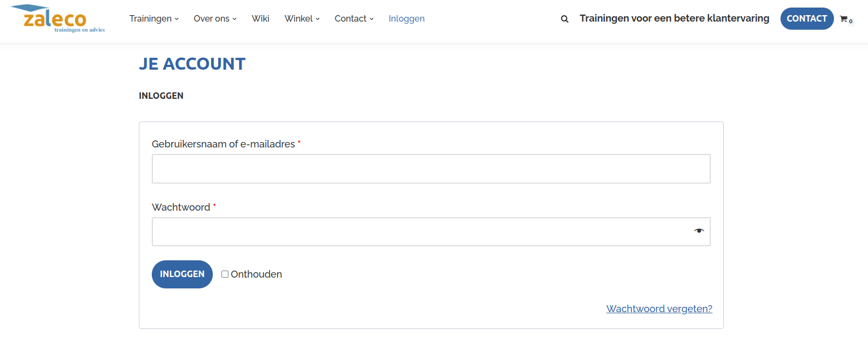
Task: Click the tagline about betere klantervaring
Action: (x=674, y=18)
